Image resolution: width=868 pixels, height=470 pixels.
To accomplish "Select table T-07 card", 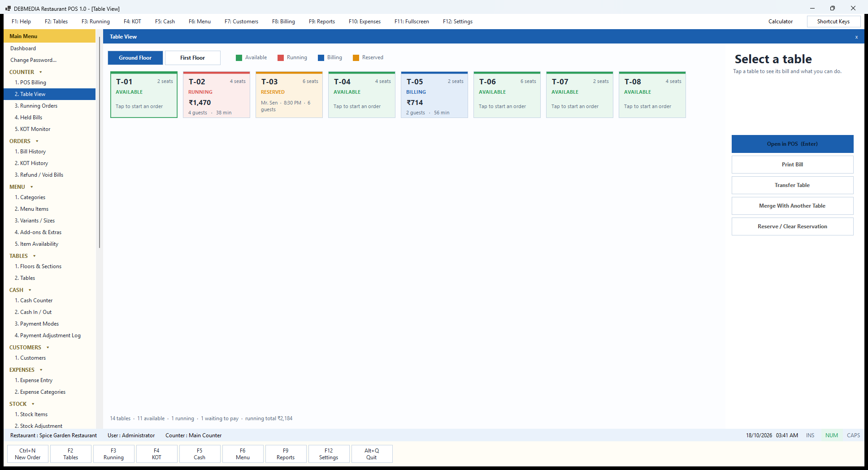I will point(580,95).
